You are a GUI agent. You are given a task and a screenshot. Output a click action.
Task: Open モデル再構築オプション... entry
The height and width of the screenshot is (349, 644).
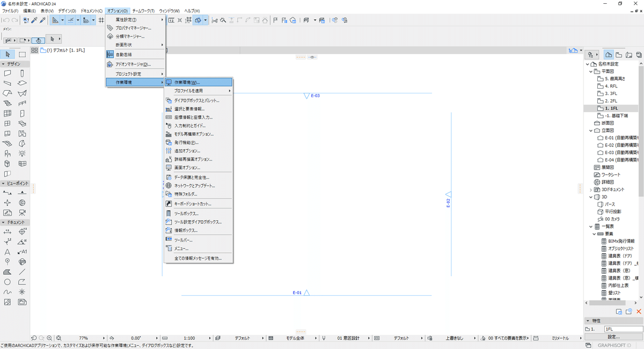199,134
